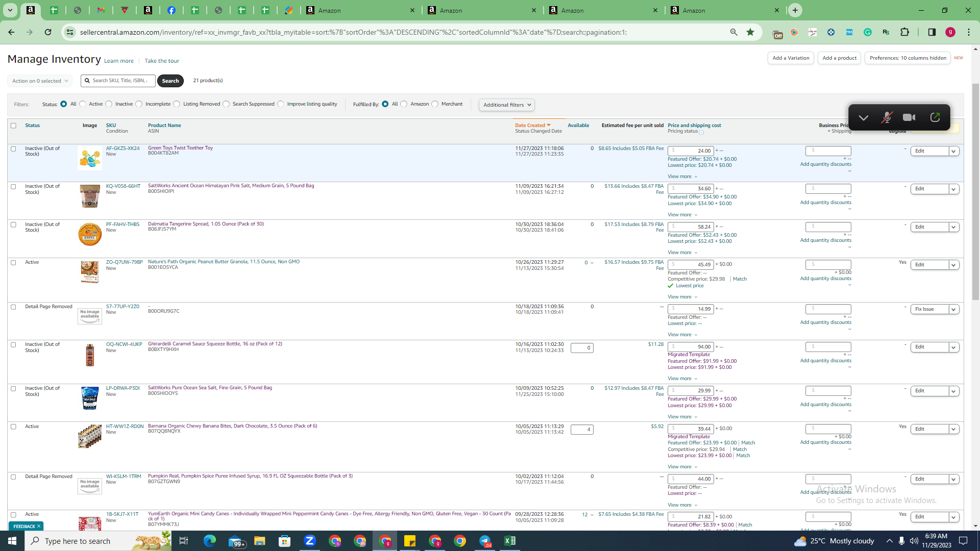Edit the 24.00 price field for Green Toys
Image resolution: width=980 pixels, height=551 pixels.
pyautogui.click(x=691, y=151)
